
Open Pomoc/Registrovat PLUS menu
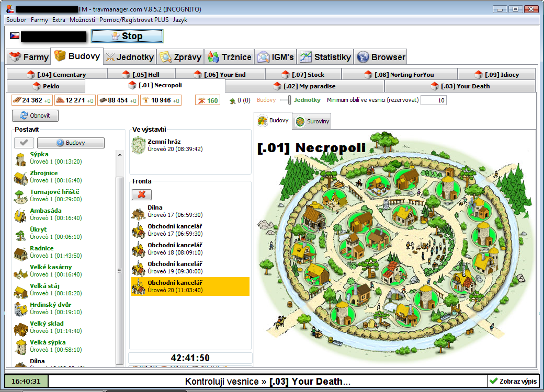[x=134, y=20]
